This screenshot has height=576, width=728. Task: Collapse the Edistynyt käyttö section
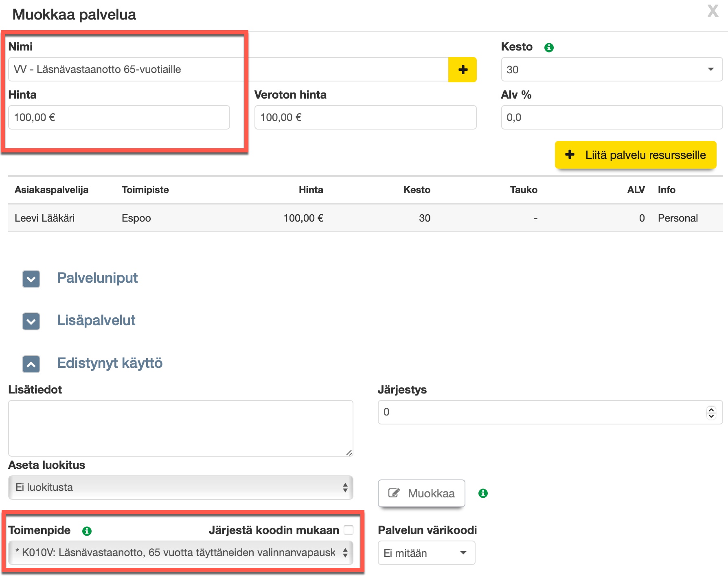(31, 364)
